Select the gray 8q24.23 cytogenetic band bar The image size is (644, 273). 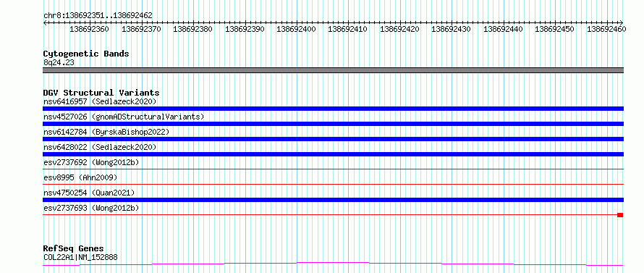click(333, 70)
